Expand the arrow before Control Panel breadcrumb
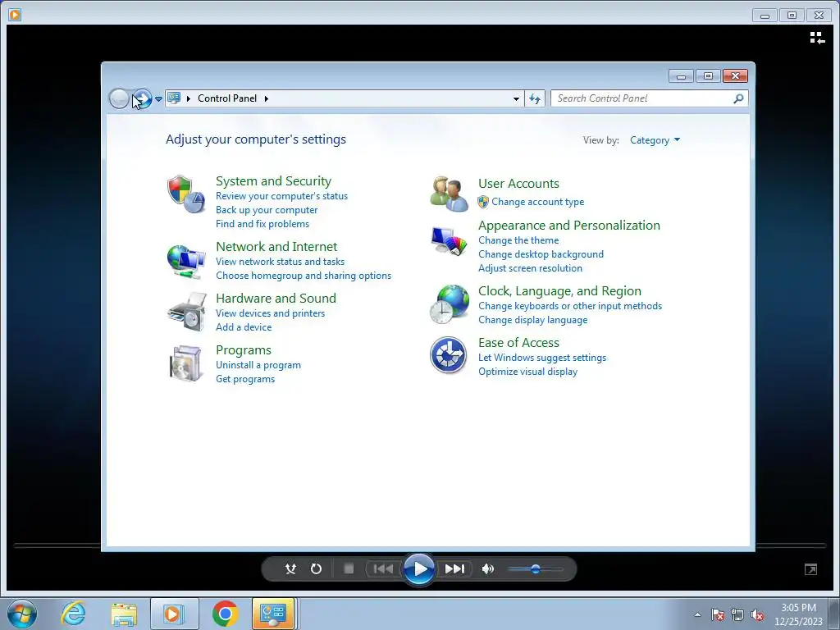 point(189,98)
